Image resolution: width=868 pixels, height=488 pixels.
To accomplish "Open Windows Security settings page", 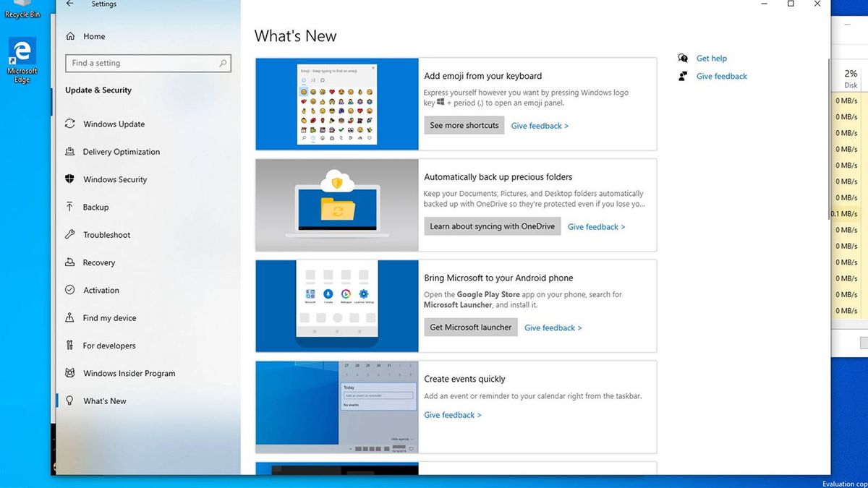I will pyautogui.click(x=115, y=179).
